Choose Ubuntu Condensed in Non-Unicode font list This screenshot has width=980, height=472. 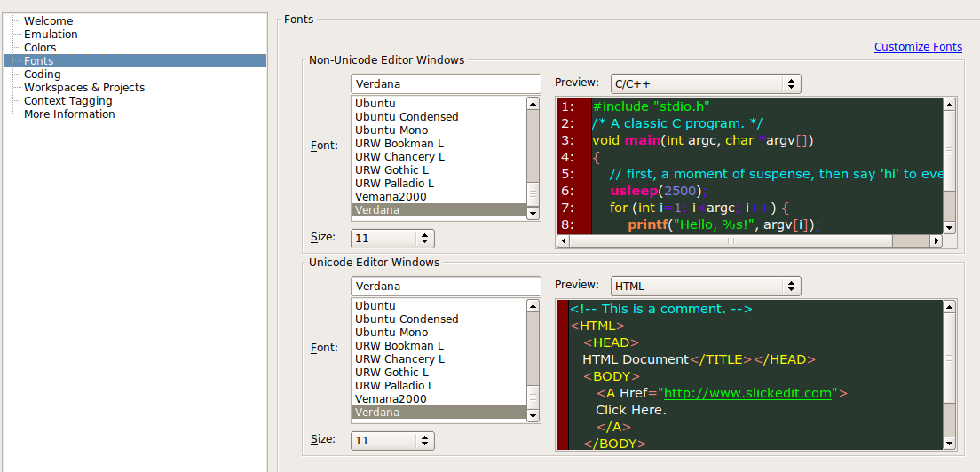pyautogui.click(x=439, y=117)
